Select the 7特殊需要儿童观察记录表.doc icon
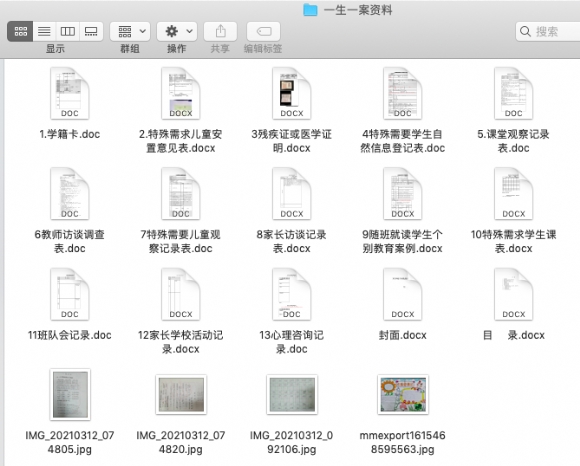The image size is (580, 466). 181,194
